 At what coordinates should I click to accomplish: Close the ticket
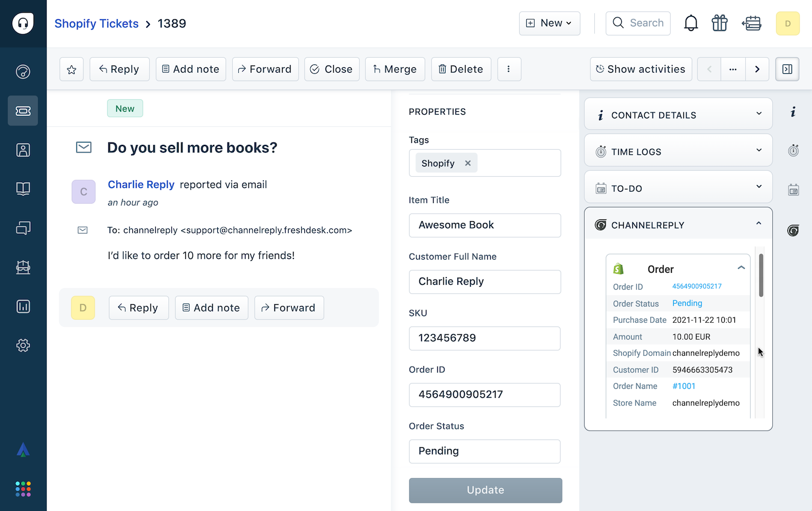tap(331, 69)
